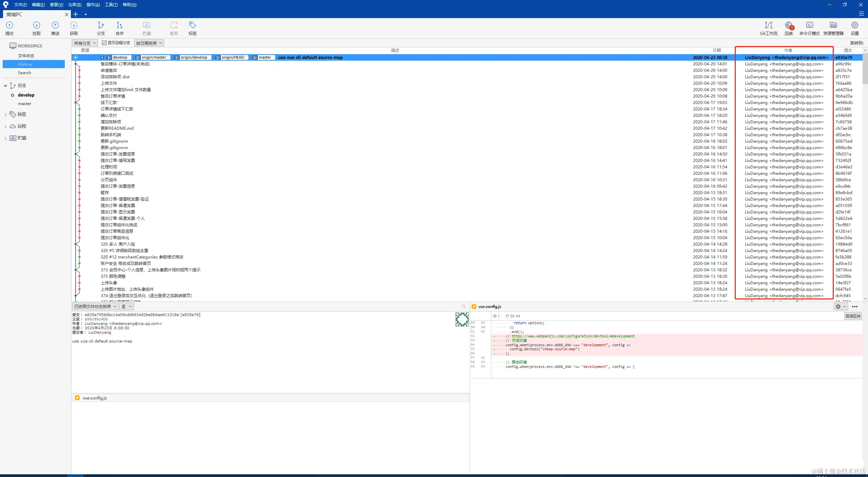This screenshot has width=868, height=477.
Task: Select vue.config.js in changed files list
Action: (x=95, y=398)
